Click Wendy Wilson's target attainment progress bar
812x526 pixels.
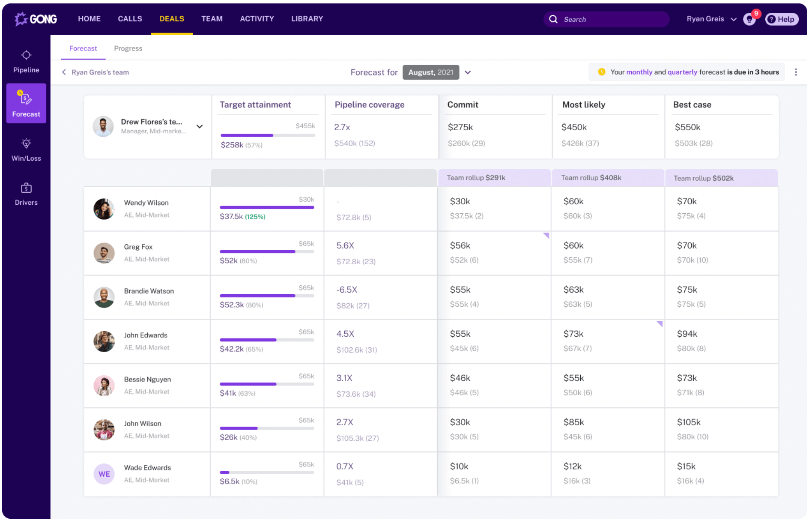(266, 207)
